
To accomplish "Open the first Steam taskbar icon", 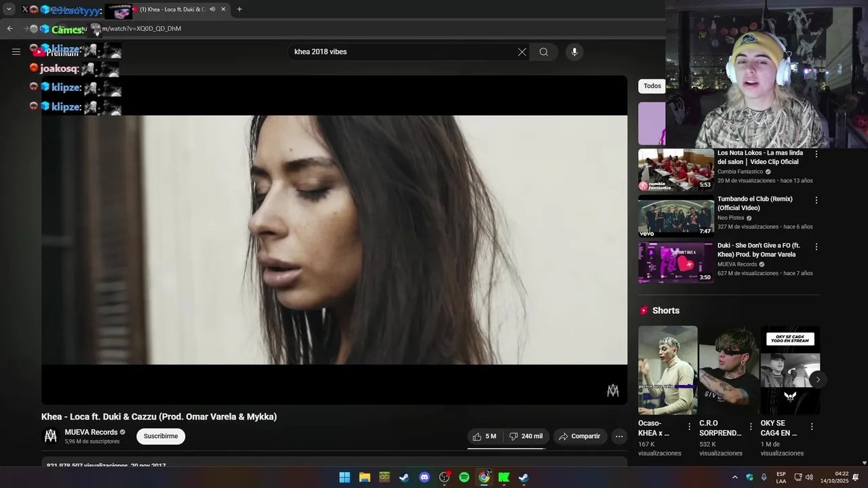I will tap(404, 477).
